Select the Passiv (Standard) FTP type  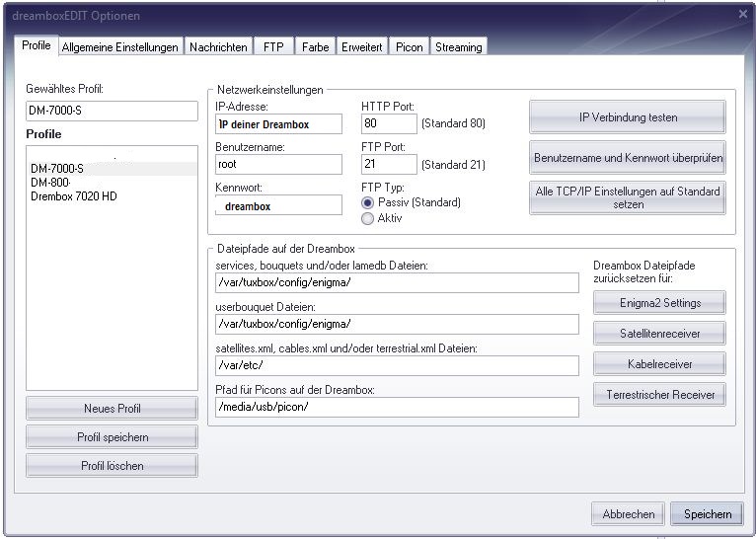coord(369,202)
